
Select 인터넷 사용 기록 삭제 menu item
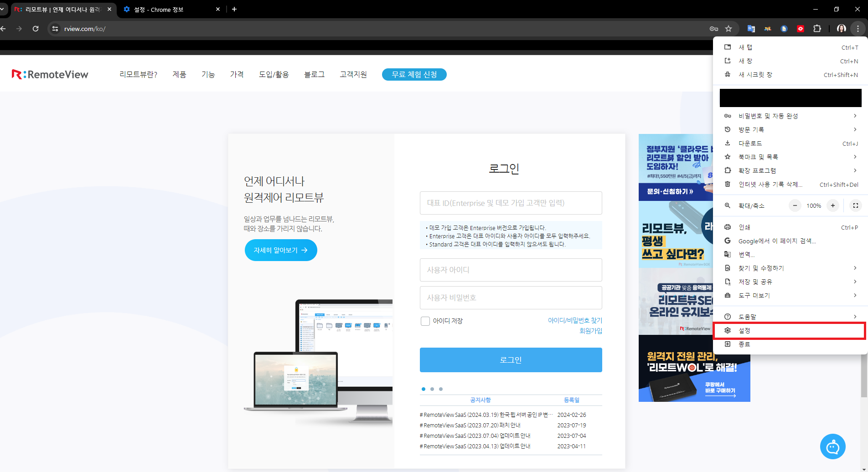(790, 184)
